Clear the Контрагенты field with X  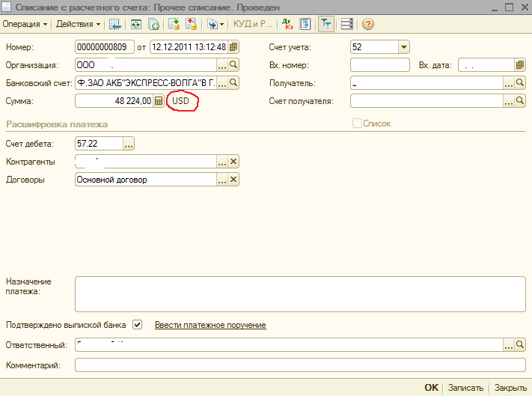point(233,162)
